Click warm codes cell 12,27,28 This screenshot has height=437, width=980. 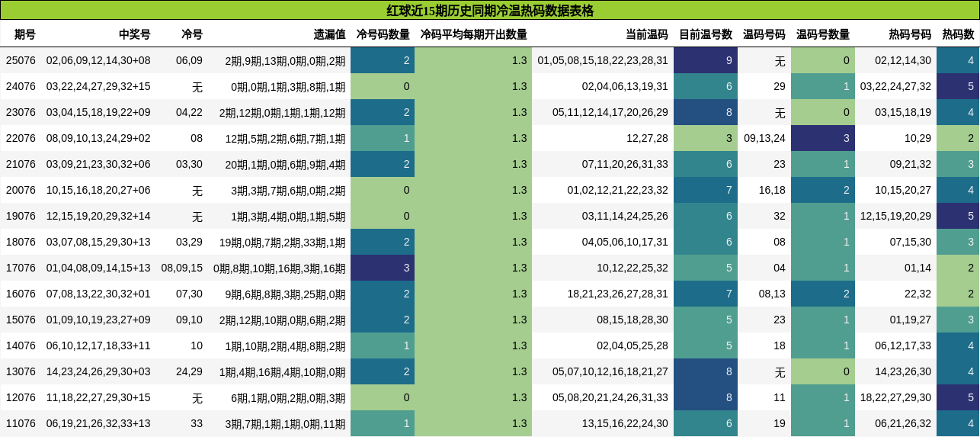click(647, 138)
